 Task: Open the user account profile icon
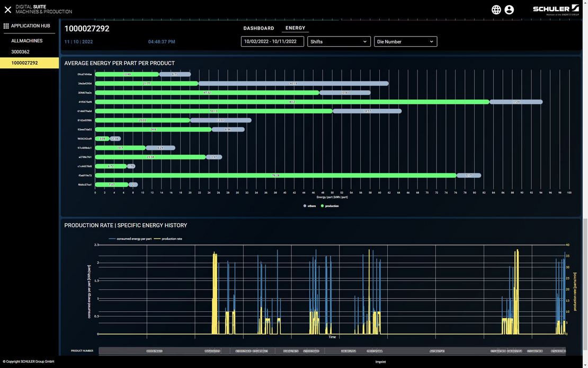(509, 10)
